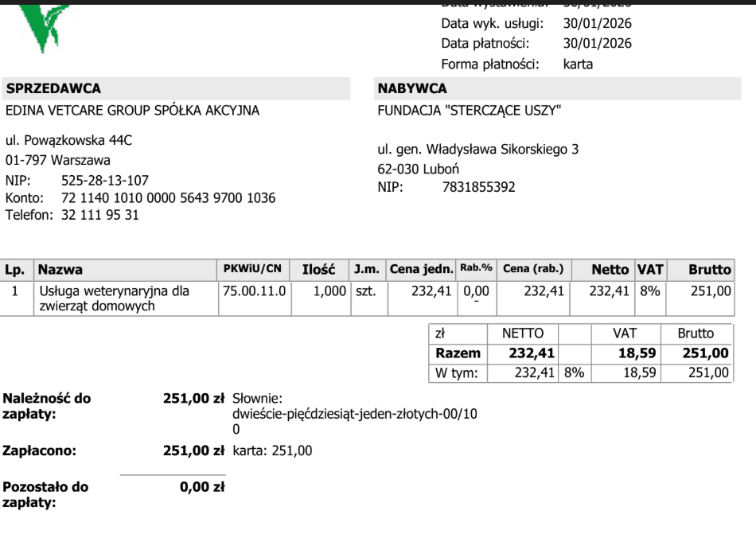Click the Usługa weterynaryjna item name cell
756x550 pixels.
[x=126, y=298]
